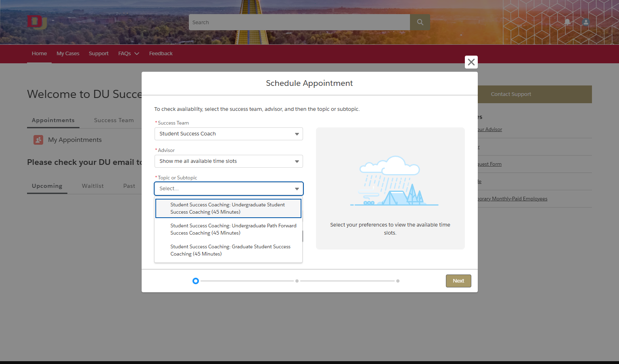
Task: Select Undergraduate Path Forward Success Coaching option
Action: pyautogui.click(x=228, y=229)
